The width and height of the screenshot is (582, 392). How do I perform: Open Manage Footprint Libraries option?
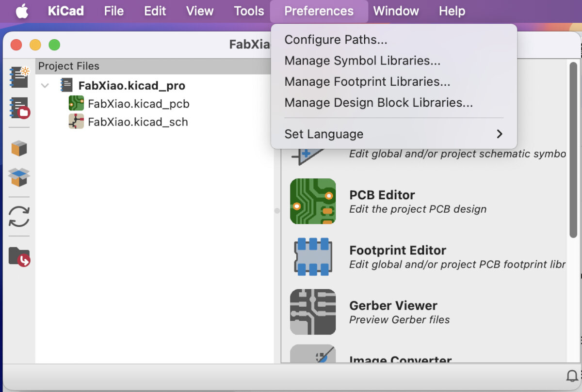pyautogui.click(x=367, y=82)
